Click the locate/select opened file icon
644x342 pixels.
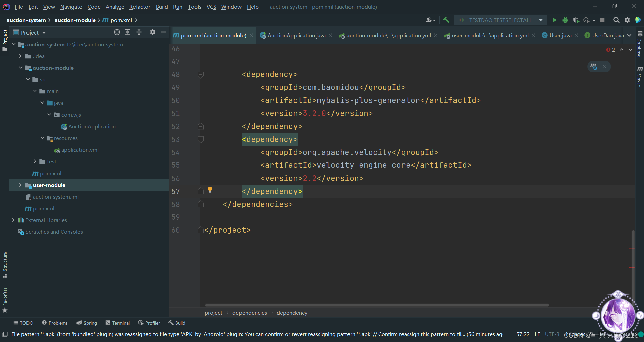pyautogui.click(x=117, y=32)
